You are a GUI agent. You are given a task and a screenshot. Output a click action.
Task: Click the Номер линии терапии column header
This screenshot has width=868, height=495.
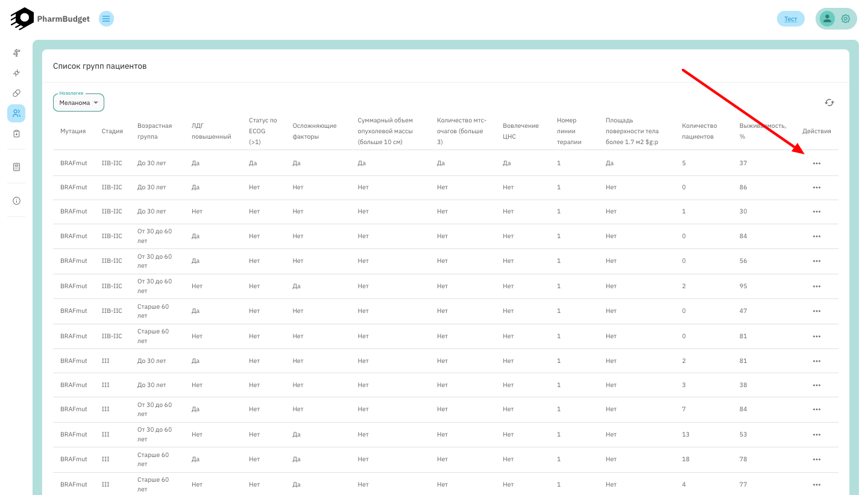(569, 131)
